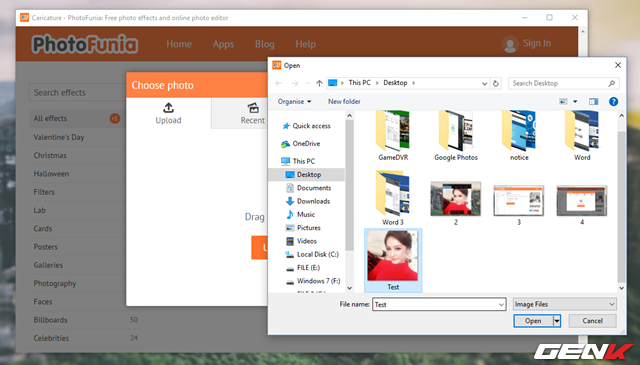Image resolution: width=640 pixels, height=365 pixels.
Task: Expand the File name combo box
Action: coord(501,305)
